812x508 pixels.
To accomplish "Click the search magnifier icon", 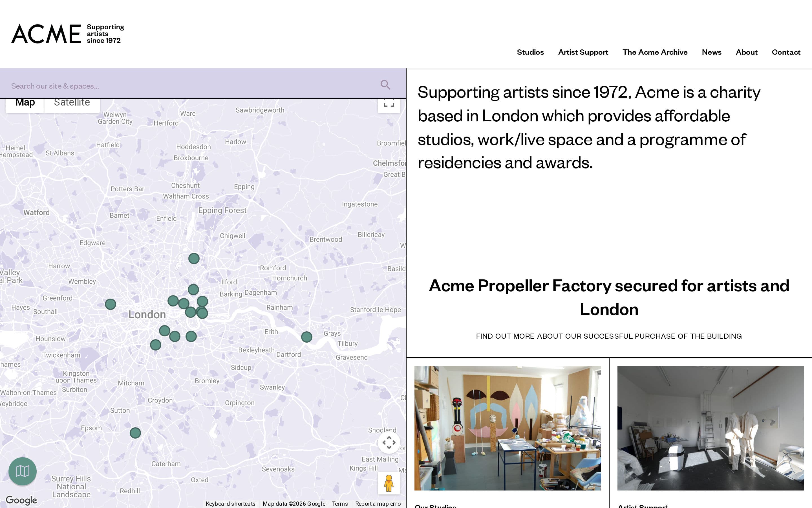I will pyautogui.click(x=385, y=85).
